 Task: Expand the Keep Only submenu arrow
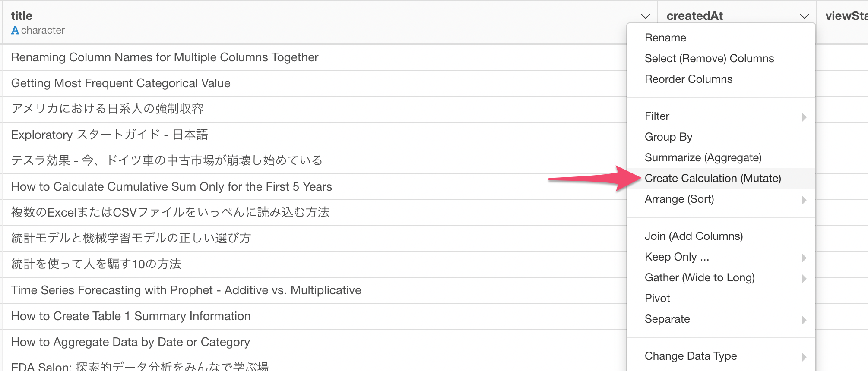coord(804,258)
